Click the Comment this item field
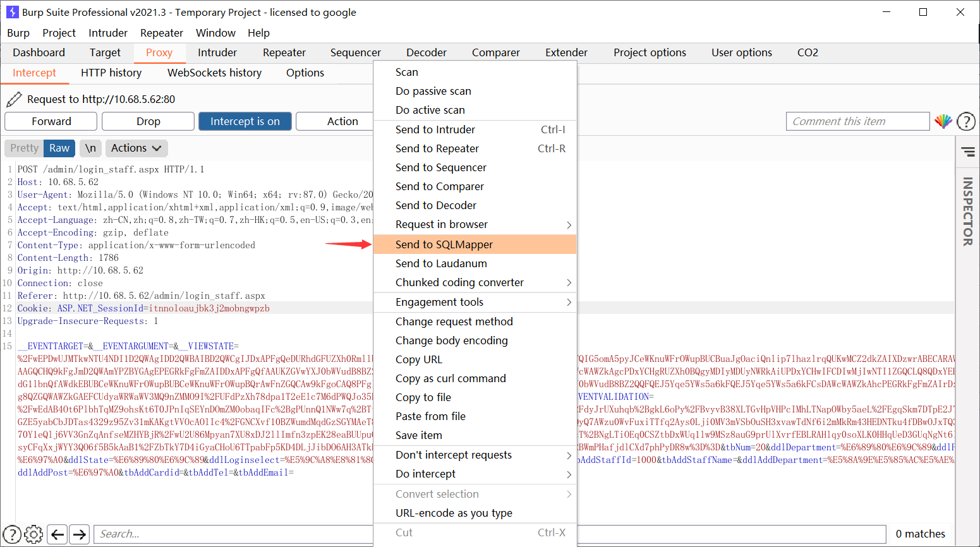 858,121
